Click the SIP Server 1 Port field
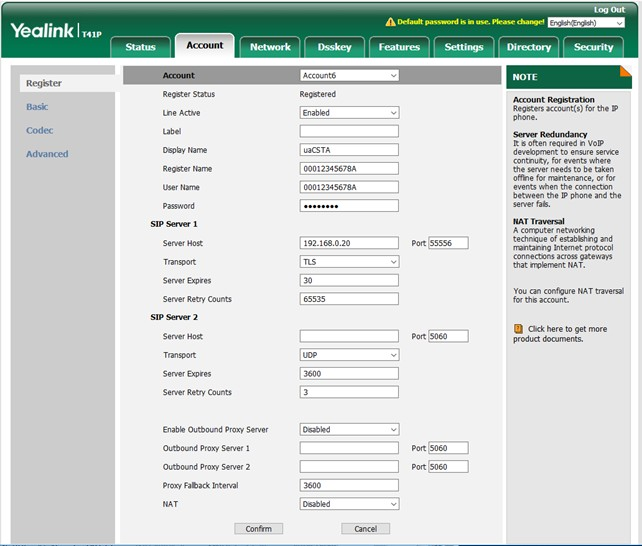Image resolution: width=642 pixels, height=546 pixels. click(448, 243)
